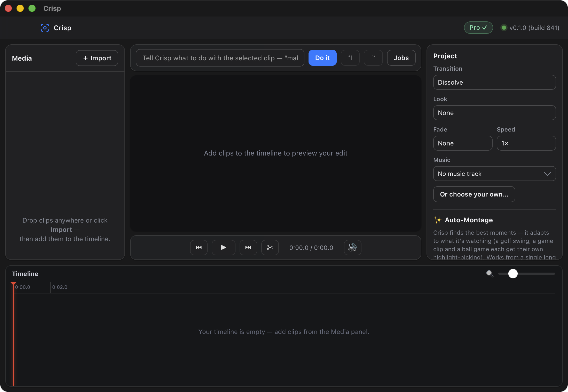Click the Pro badge
Viewport: 568px width, 392px height.
coord(478,28)
